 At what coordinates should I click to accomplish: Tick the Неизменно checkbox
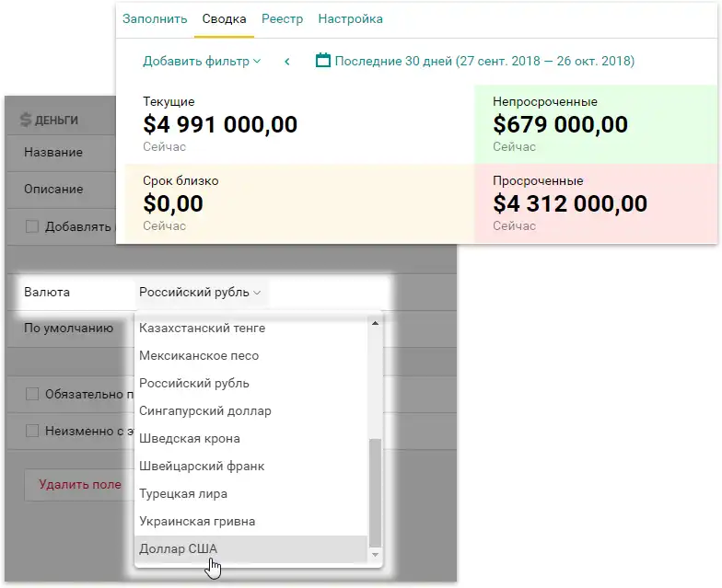pyautogui.click(x=31, y=431)
